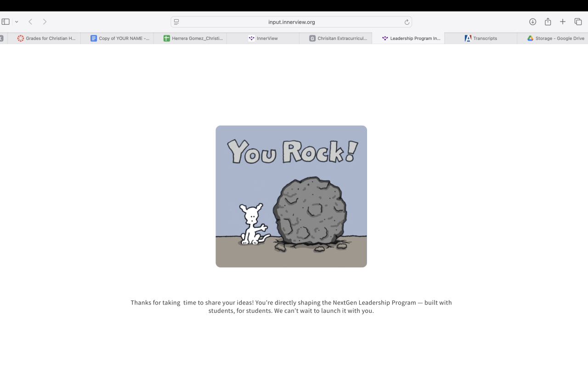Screen dimensions: 588x384
Task: Show Safari downloads
Action: (x=532, y=22)
